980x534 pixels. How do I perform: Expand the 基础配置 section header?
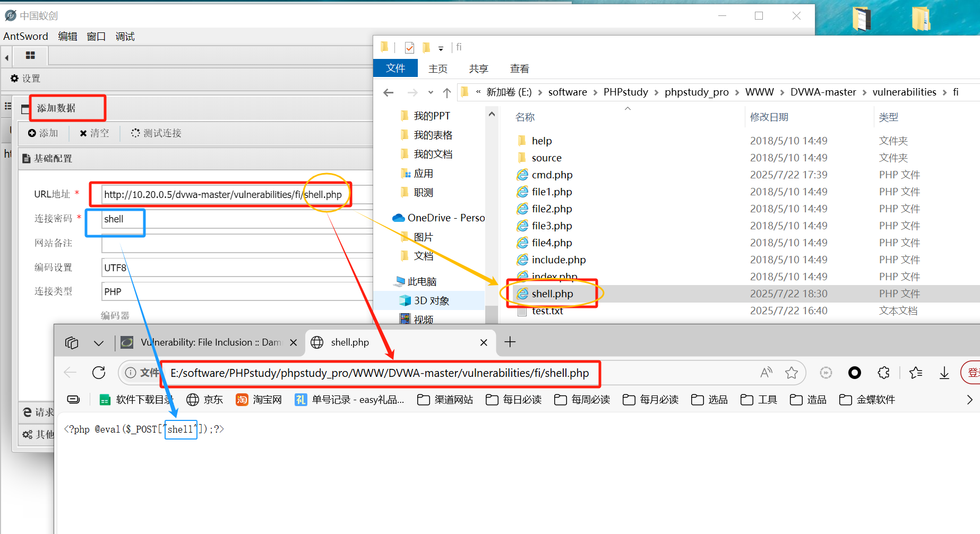[196, 158]
